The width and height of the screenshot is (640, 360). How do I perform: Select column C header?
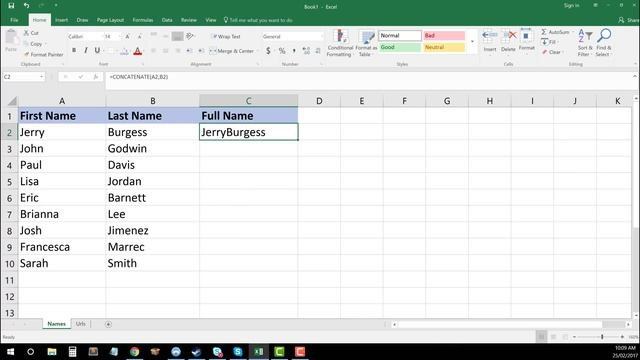tap(249, 101)
